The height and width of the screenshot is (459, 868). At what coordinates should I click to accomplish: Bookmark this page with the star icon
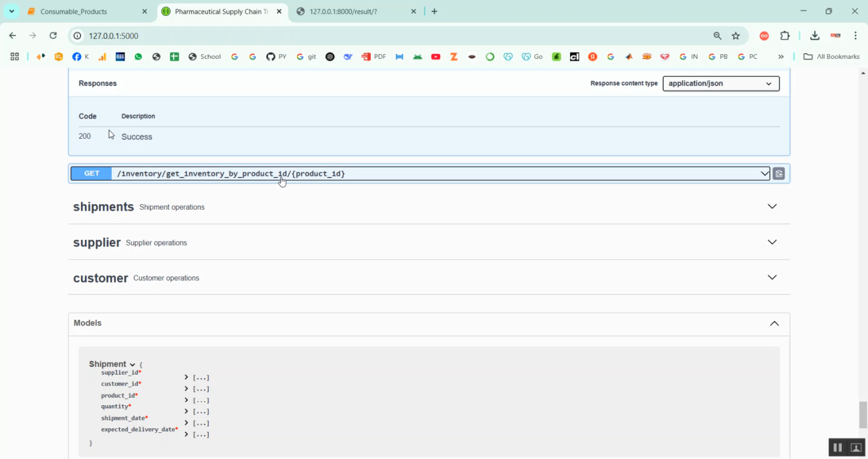tap(735, 36)
